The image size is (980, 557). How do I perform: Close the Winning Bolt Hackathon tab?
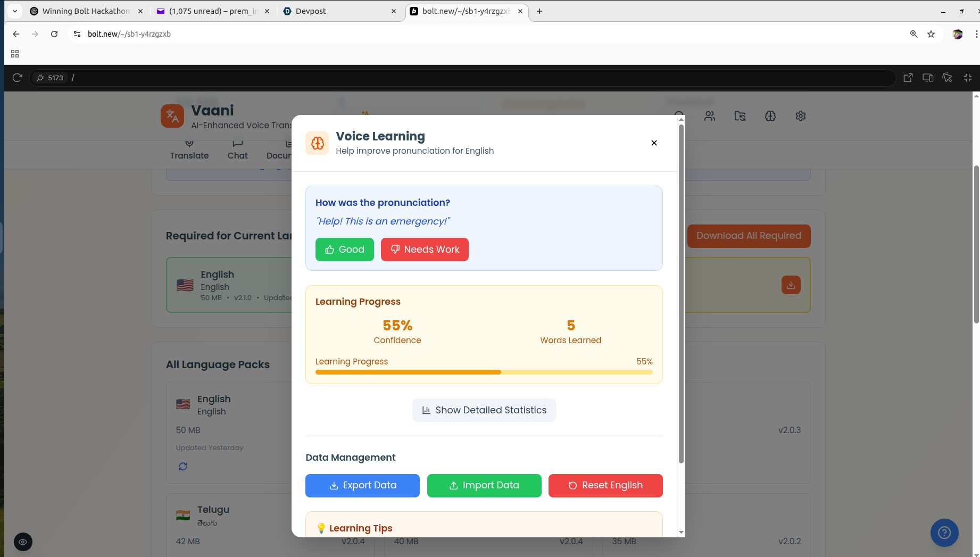[140, 11]
